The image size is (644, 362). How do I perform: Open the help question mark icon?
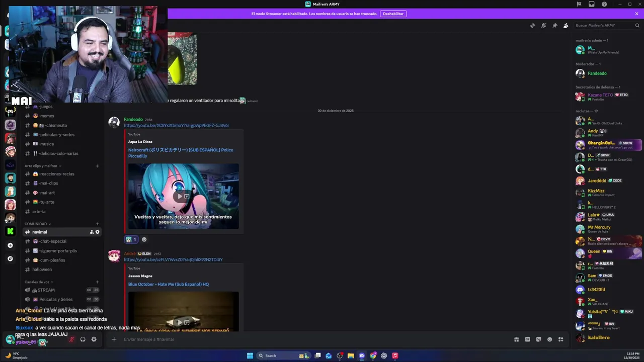[604, 4]
